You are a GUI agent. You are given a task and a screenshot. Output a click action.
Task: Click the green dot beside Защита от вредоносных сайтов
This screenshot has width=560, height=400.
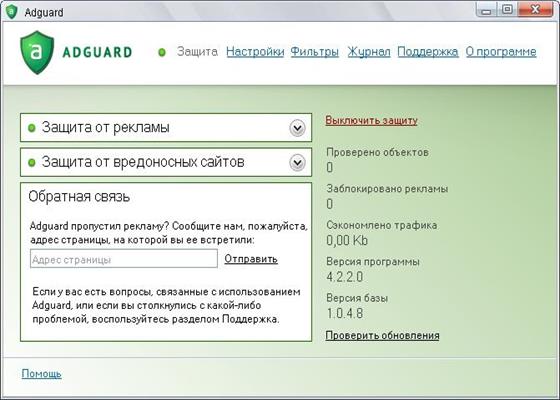(32, 163)
